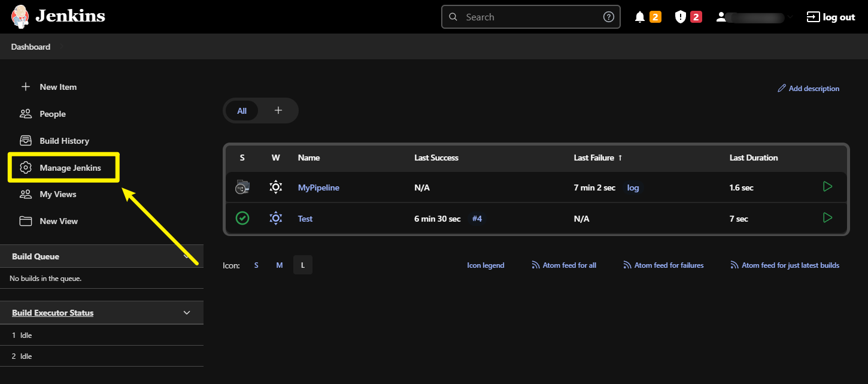Open Manage Jenkins in the sidebar

click(x=70, y=168)
